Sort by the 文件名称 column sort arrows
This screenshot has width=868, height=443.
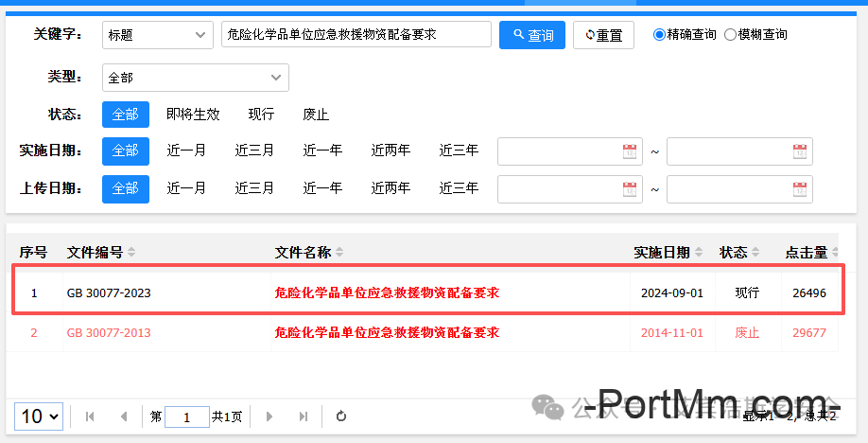[339, 253]
